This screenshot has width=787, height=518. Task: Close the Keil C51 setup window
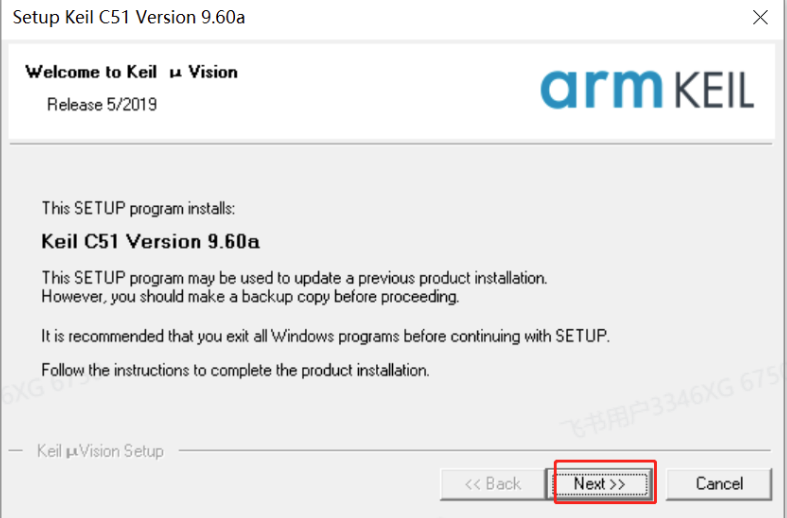click(x=760, y=18)
